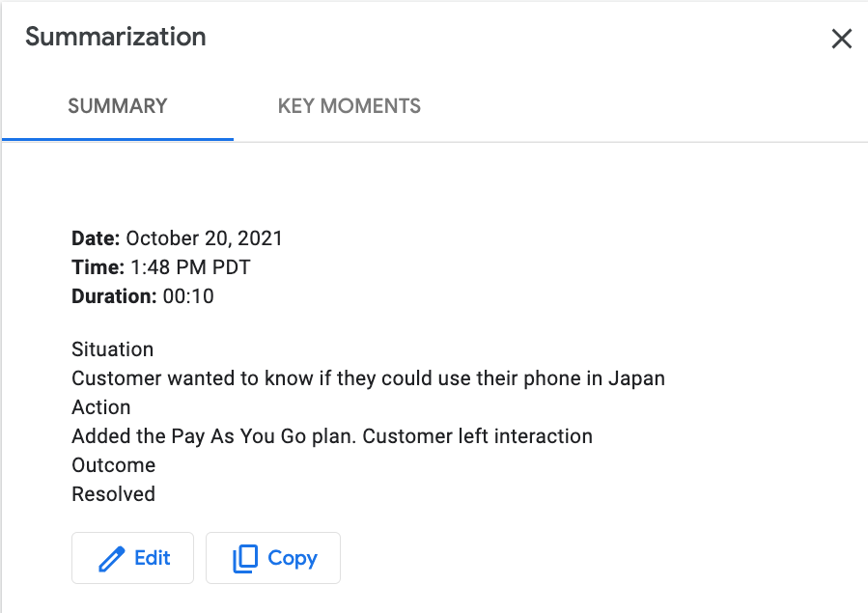Screen dimensions: 868x613
Task: Select the 1:48 PM PDT time value
Action: [x=189, y=267]
